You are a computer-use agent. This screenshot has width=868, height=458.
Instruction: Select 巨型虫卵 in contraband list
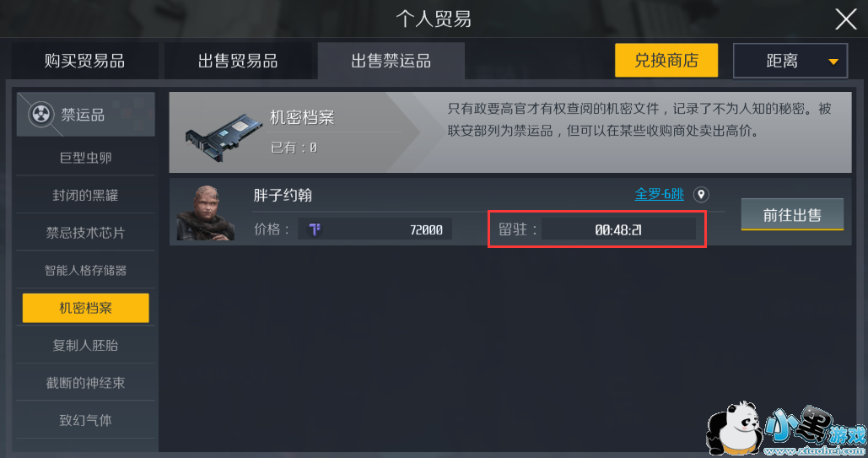86,158
